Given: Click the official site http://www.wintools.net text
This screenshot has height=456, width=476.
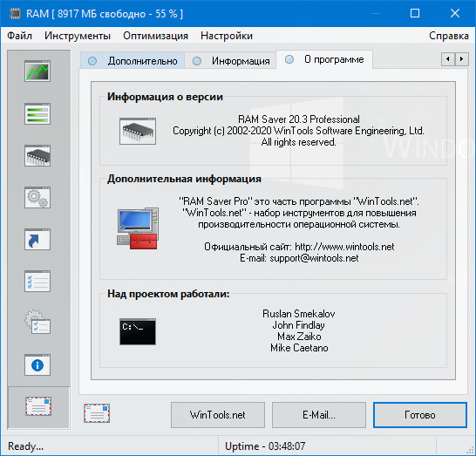Looking at the screenshot, I should coord(344,247).
